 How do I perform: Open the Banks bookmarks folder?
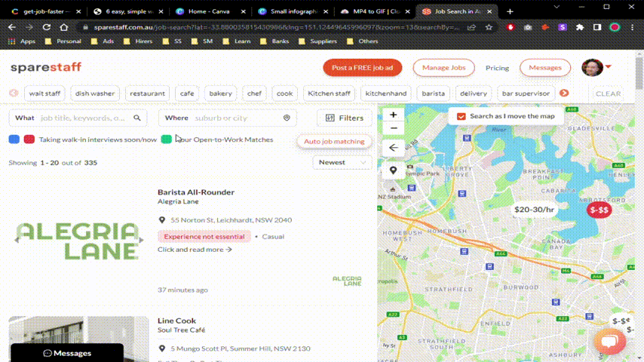pyautogui.click(x=274, y=41)
